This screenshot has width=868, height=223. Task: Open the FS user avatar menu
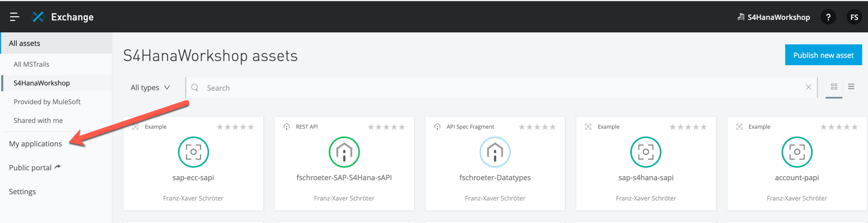point(854,17)
